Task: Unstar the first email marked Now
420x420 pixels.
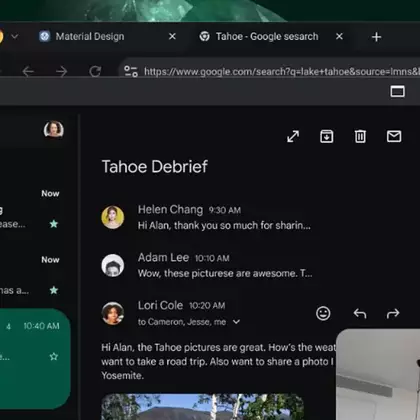Action: click(54, 224)
